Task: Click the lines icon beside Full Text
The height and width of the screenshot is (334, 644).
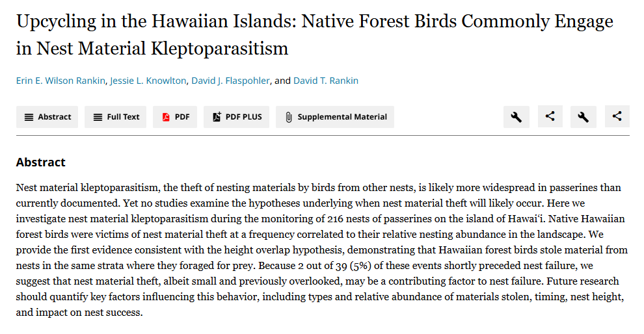Action: [x=98, y=117]
